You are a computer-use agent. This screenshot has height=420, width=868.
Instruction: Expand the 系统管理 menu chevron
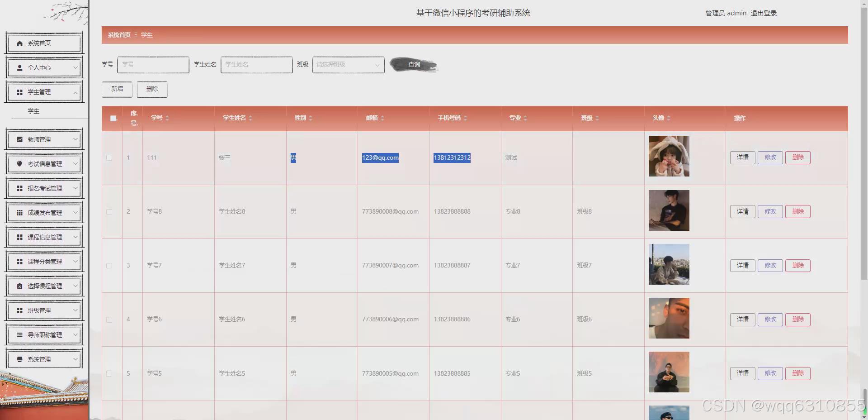point(75,359)
